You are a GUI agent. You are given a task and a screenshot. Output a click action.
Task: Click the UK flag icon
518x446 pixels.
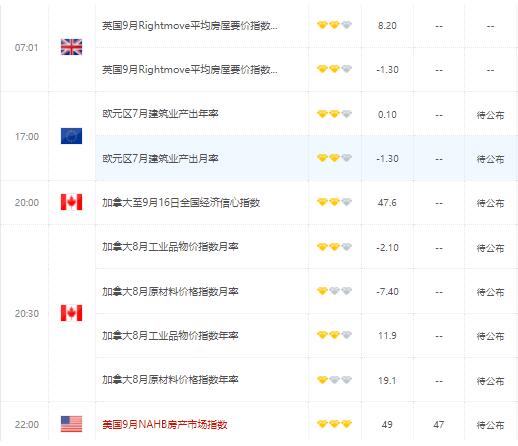coord(71,47)
